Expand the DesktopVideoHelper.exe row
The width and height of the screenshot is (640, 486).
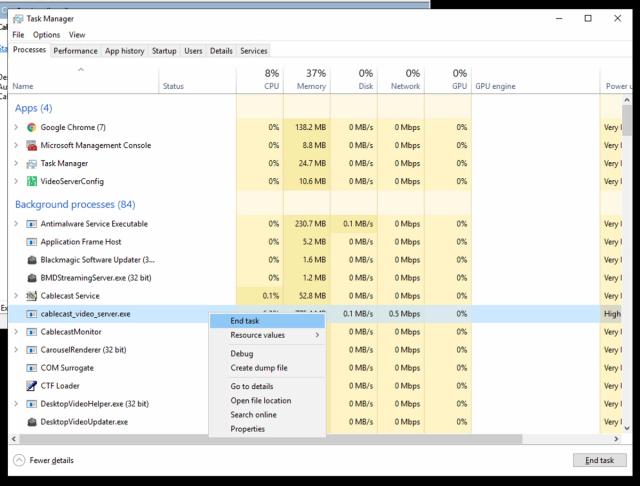pos(16,404)
